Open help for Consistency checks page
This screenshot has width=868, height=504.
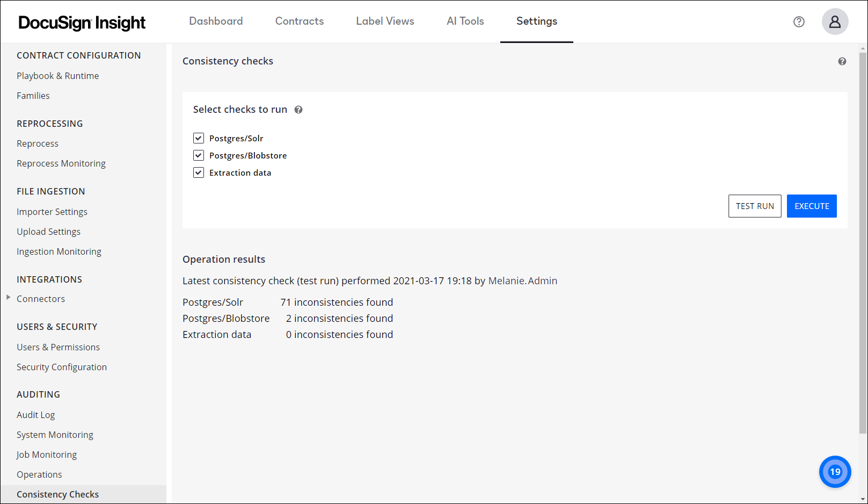(842, 61)
